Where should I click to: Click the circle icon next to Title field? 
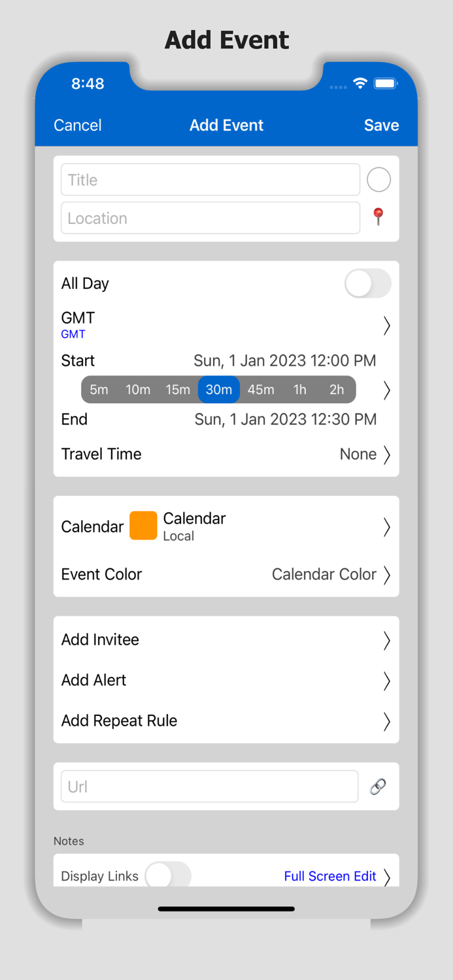click(378, 179)
